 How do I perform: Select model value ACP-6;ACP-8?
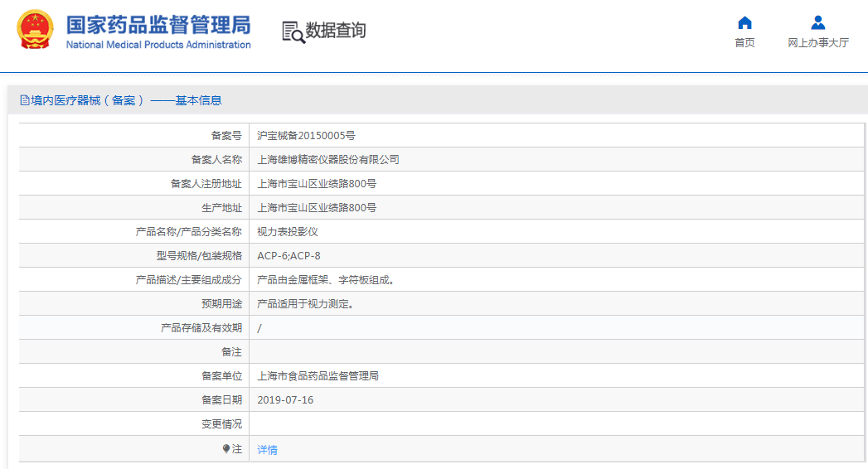click(289, 255)
